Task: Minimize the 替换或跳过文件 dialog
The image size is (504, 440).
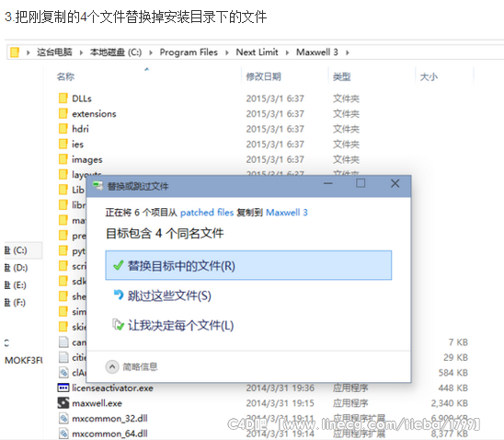Action: tap(327, 184)
